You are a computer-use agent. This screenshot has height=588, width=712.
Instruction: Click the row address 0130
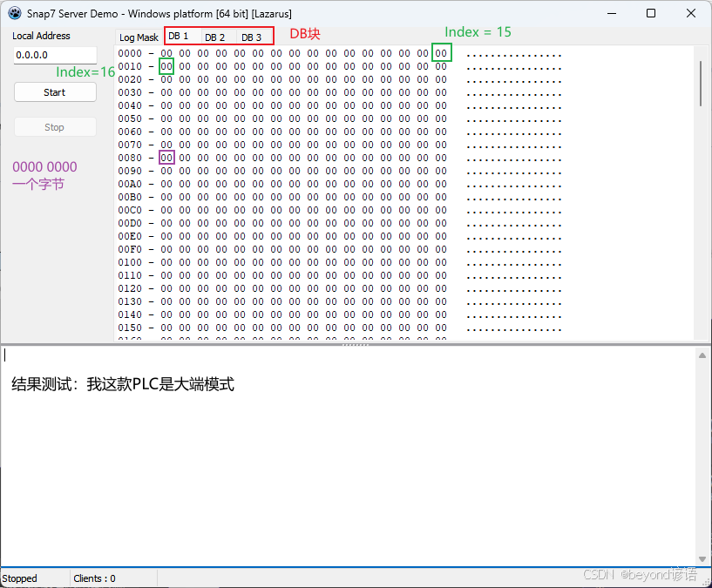coord(130,302)
